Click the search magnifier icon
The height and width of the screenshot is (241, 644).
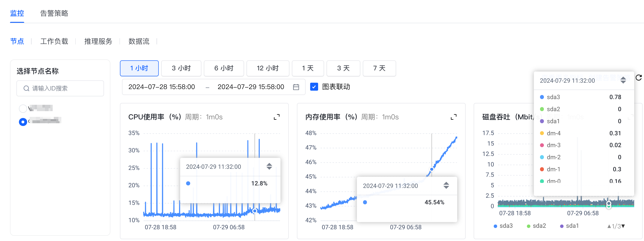pos(26,88)
